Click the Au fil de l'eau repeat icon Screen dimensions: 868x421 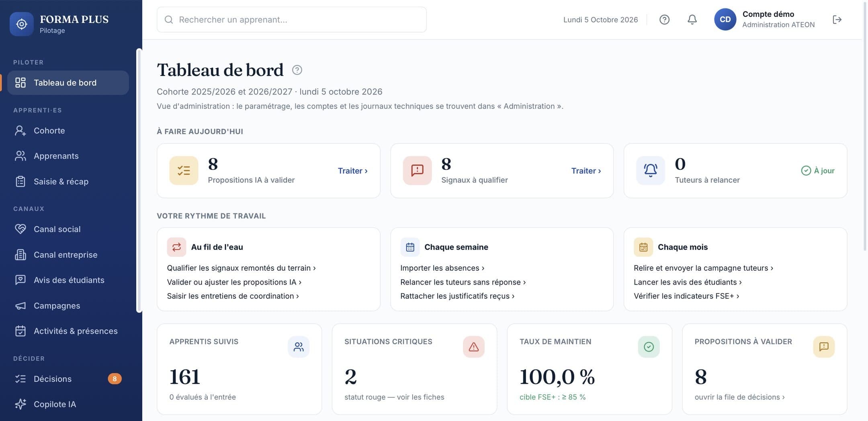(176, 247)
